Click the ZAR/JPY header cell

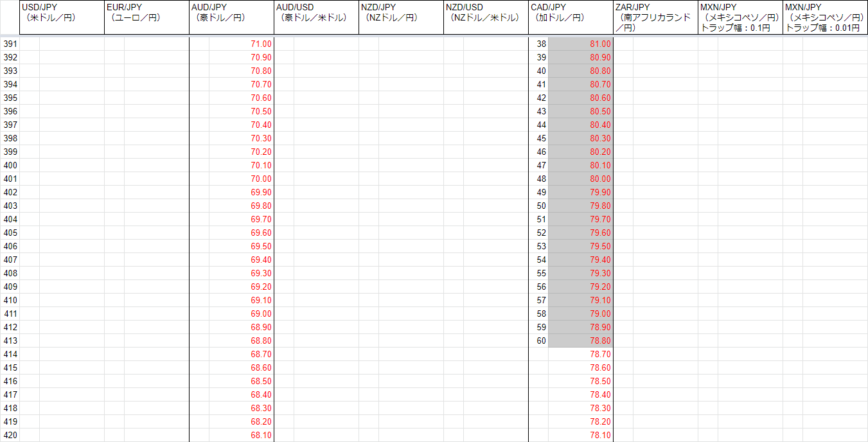(655, 17)
